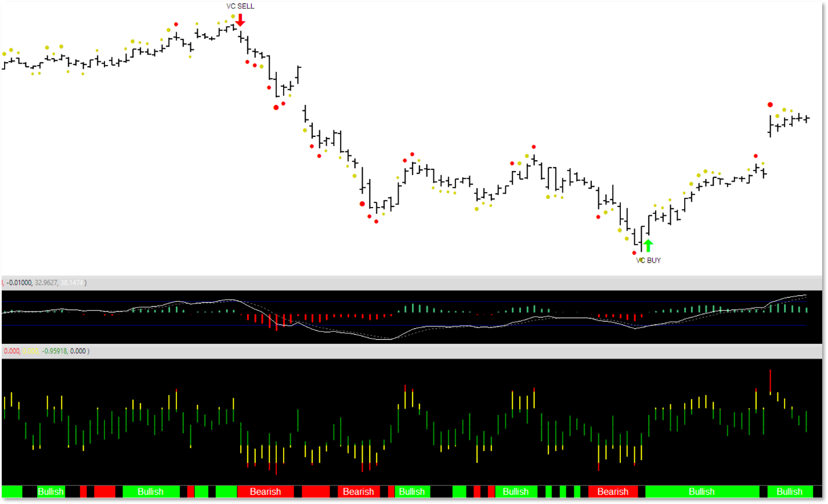The height and width of the screenshot is (504, 828).
Task: Click the -0.95918 value in the oscillator header
Action: (x=55, y=351)
